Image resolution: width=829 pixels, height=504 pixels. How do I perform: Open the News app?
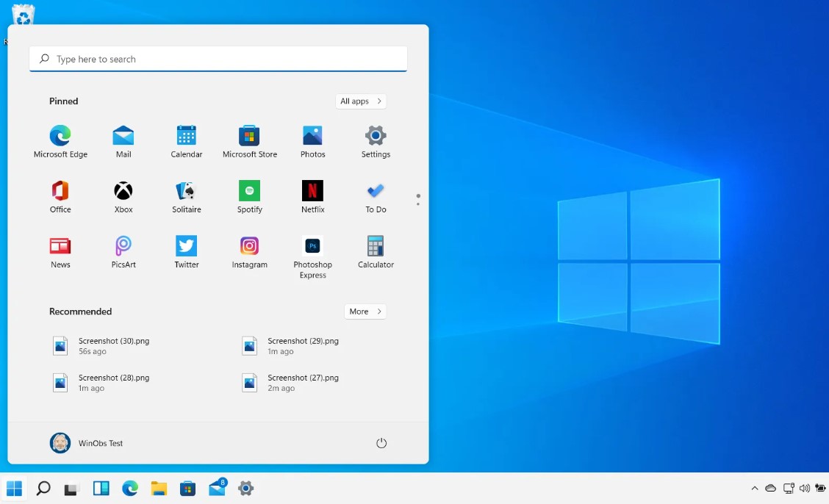pyautogui.click(x=60, y=253)
